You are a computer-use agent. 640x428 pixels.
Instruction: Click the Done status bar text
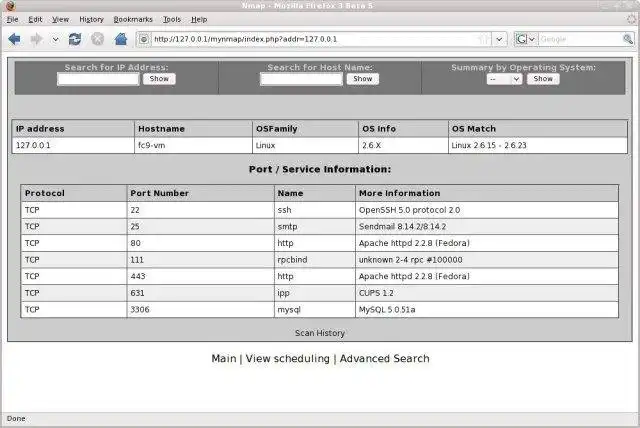tap(16, 419)
